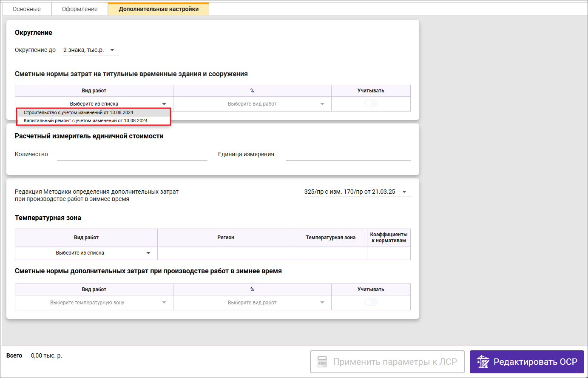This screenshot has width=588, height=378.
Task: Choose Капитальный ремонт с учетом изменений option
Action: tap(85, 121)
